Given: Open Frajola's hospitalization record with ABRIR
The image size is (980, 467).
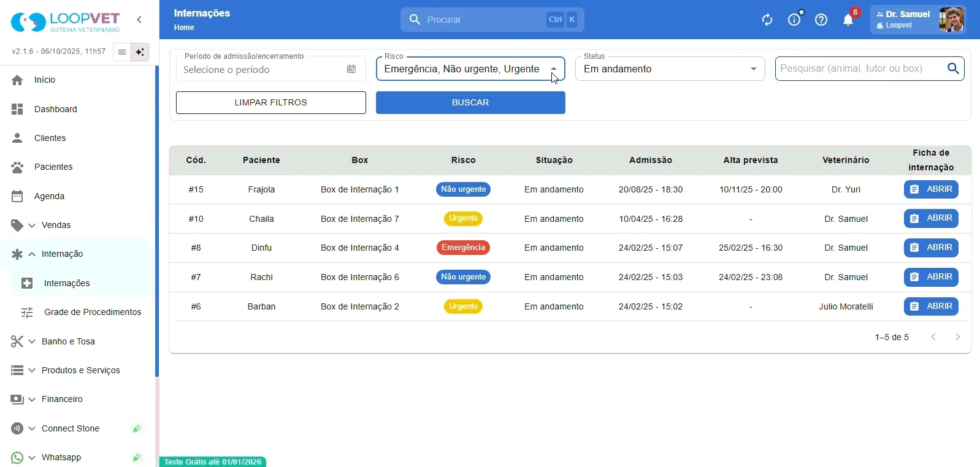Looking at the screenshot, I should (x=931, y=189).
